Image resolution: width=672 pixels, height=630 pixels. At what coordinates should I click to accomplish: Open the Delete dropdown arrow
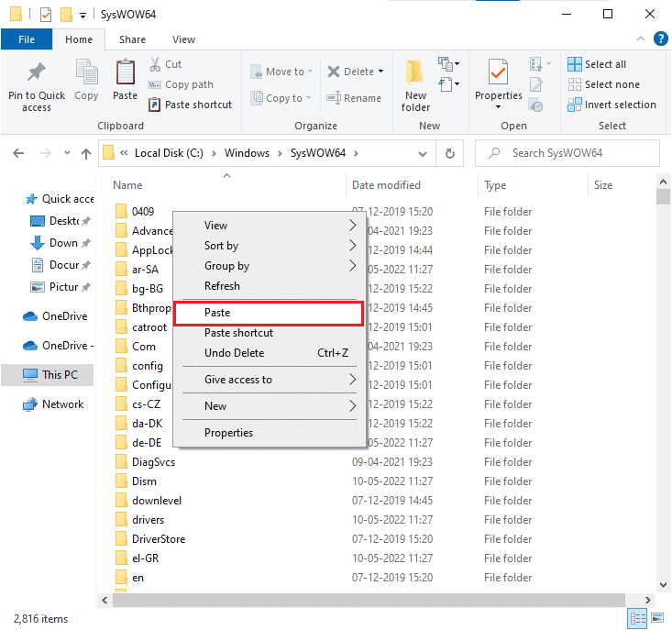pyautogui.click(x=380, y=72)
